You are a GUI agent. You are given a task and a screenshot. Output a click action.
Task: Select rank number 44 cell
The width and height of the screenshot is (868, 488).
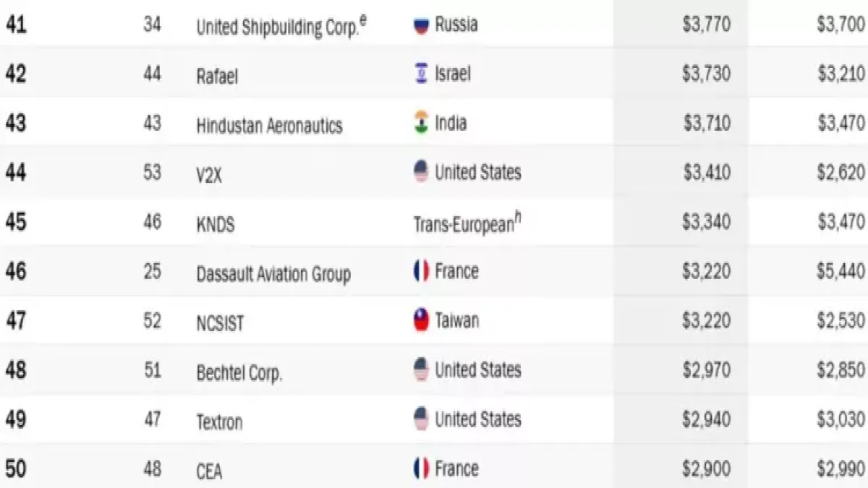pos(16,173)
